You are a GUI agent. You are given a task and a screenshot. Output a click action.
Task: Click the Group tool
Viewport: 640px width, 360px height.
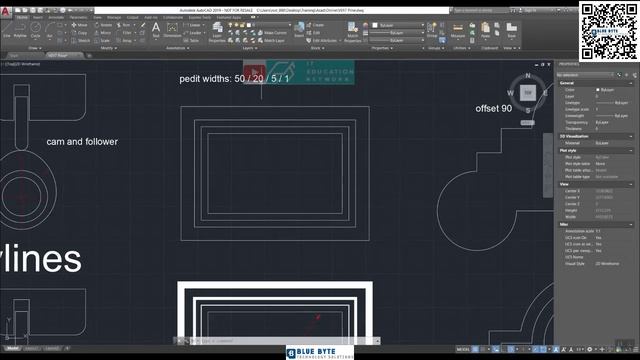(x=432, y=30)
